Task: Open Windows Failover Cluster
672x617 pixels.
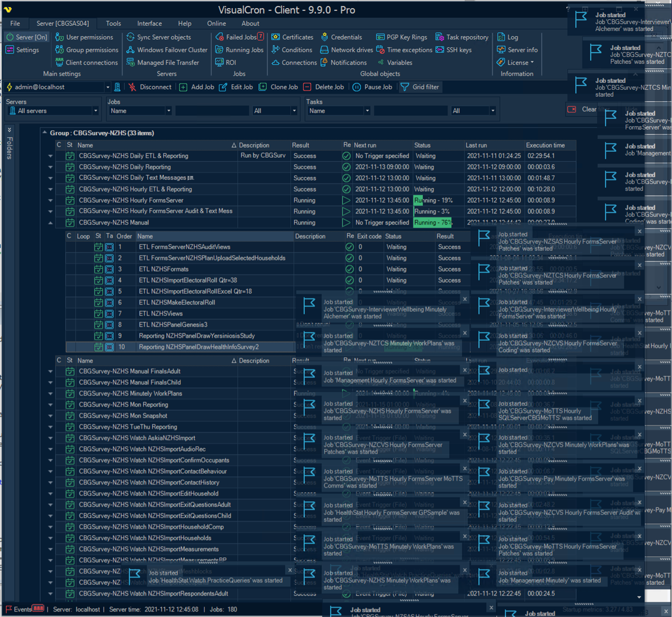Action: pyautogui.click(x=167, y=50)
